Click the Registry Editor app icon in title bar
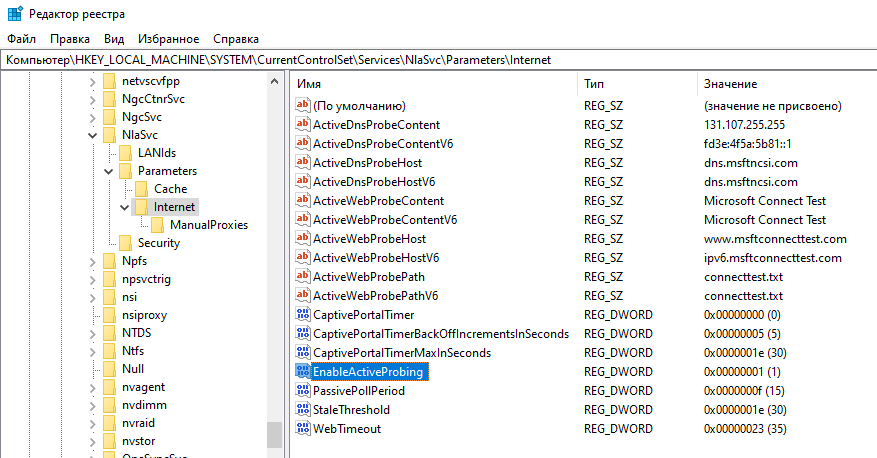 (12, 12)
